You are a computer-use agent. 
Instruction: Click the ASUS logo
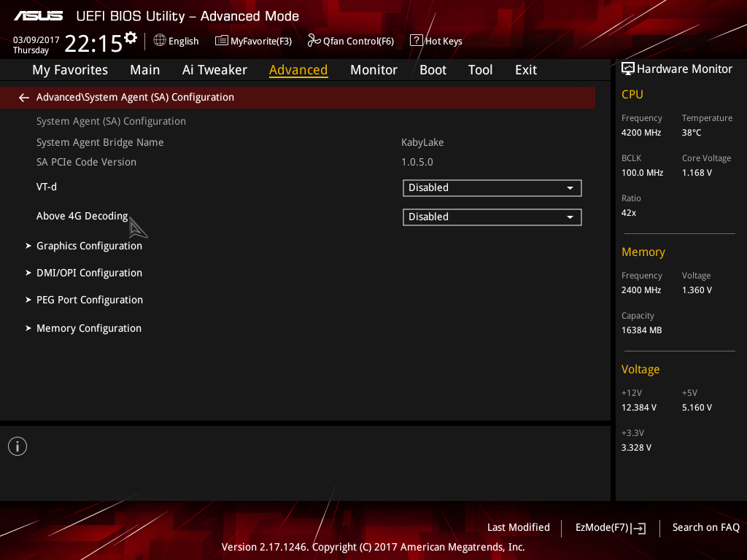click(x=38, y=16)
